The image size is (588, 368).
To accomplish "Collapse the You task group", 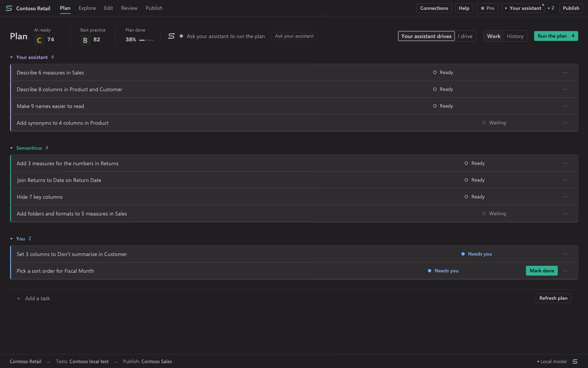I will tap(11, 239).
